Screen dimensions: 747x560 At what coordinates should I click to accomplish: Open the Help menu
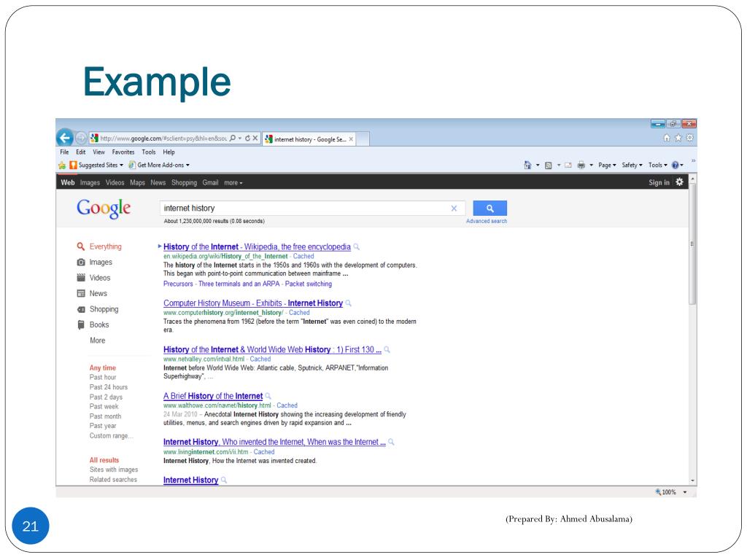pyautogui.click(x=169, y=152)
